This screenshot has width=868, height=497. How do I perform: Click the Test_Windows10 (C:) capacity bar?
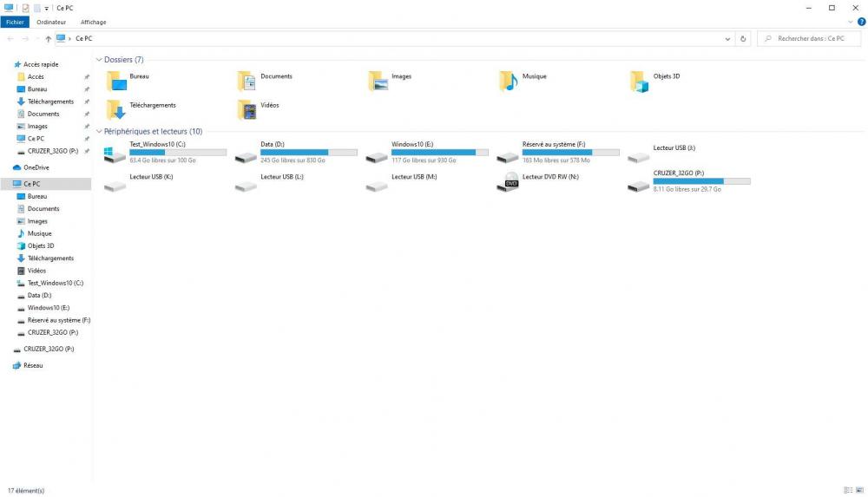pyautogui.click(x=178, y=152)
